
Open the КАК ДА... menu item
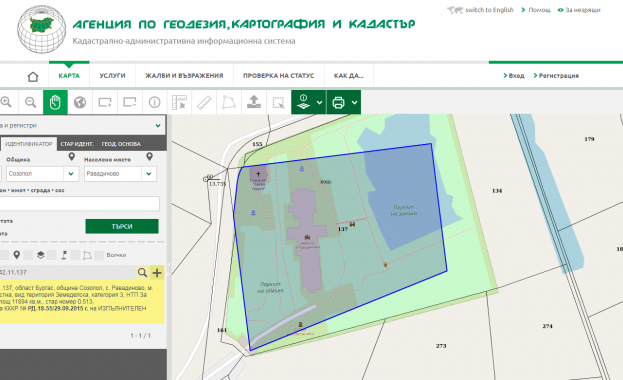[x=348, y=76]
